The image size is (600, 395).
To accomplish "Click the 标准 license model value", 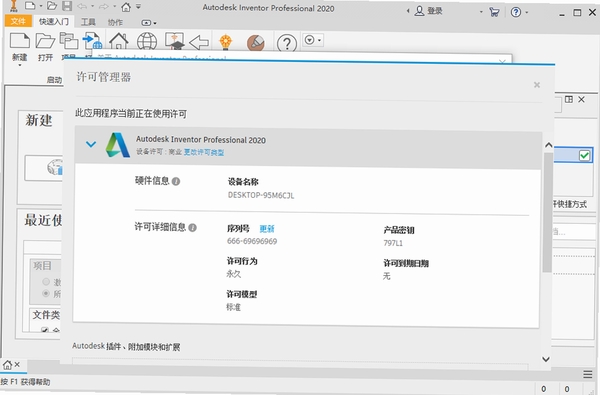I will pos(233,307).
